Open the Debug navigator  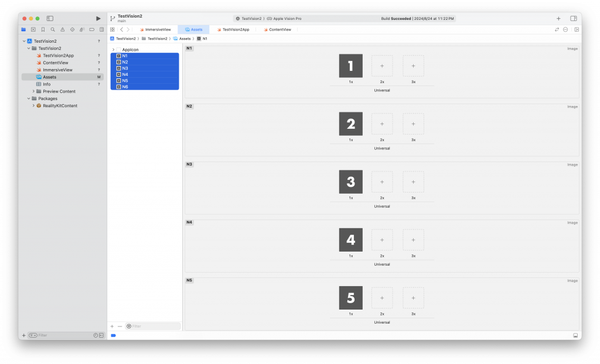pos(82,29)
